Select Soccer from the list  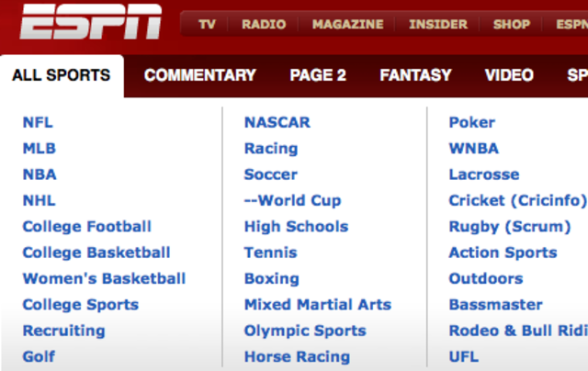click(271, 174)
